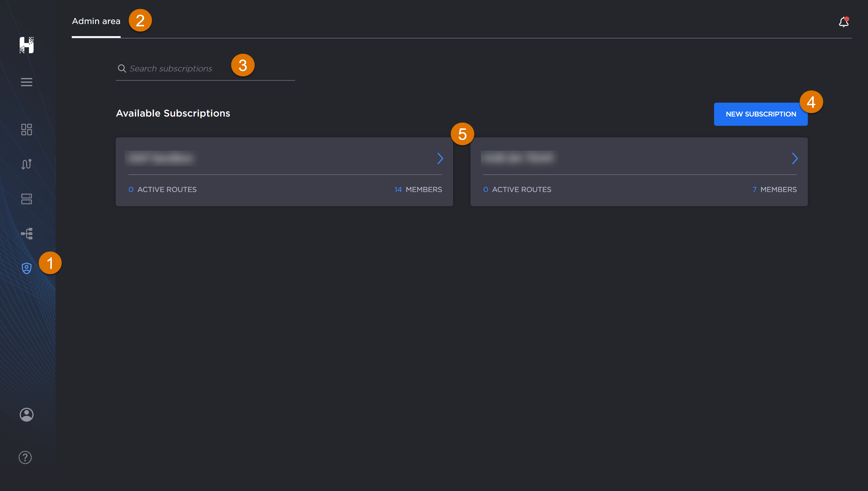Open the admin shield icon in sidebar

coord(26,268)
